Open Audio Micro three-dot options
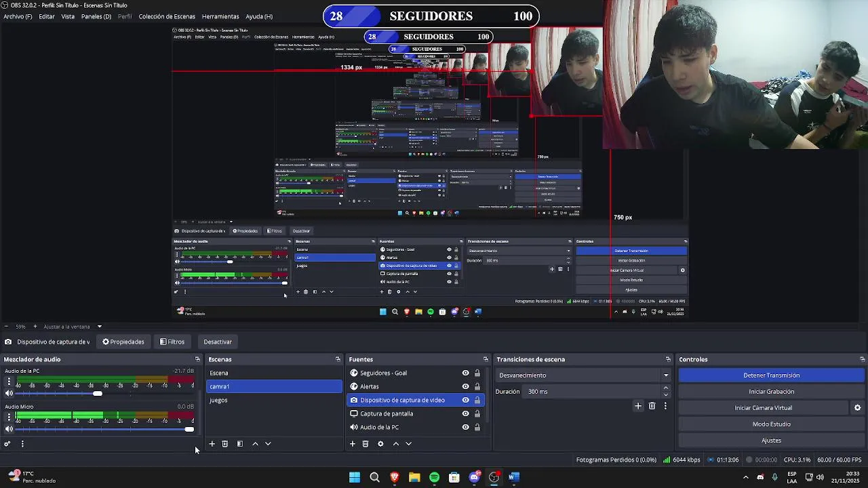This screenshot has height=488, width=868. tap(9, 417)
